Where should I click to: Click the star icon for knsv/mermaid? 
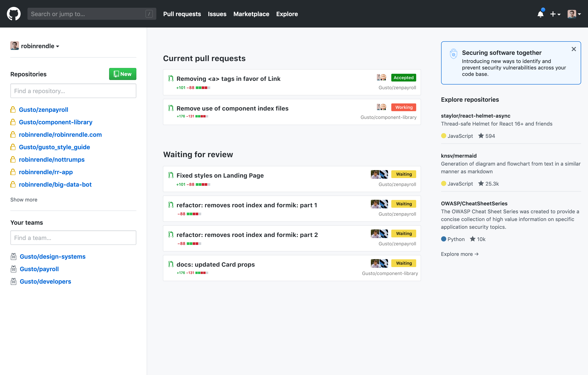481,184
